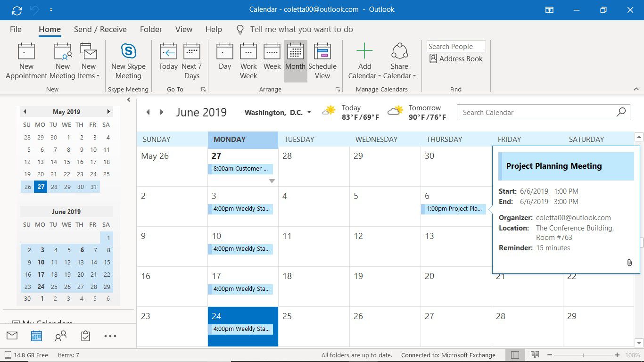This screenshot has height=362, width=644.
Task: Toggle Normal view in status bar
Action: click(x=515, y=355)
